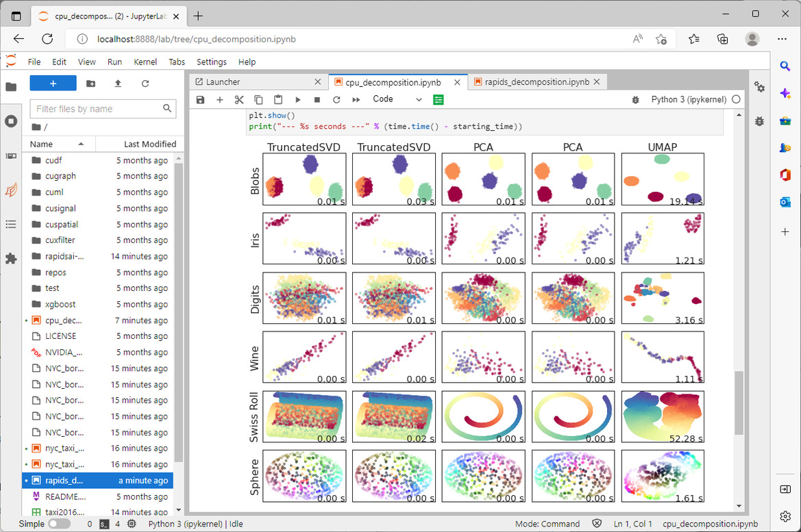Click Python 3 (ipykernel) kernel name button
The height and width of the screenshot is (532, 801).
click(x=689, y=99)
